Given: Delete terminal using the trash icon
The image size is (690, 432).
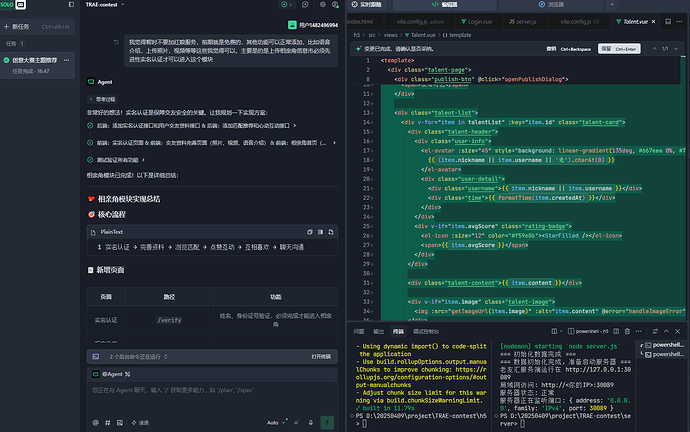Looking at the screenshot, I should click(628, 331).
